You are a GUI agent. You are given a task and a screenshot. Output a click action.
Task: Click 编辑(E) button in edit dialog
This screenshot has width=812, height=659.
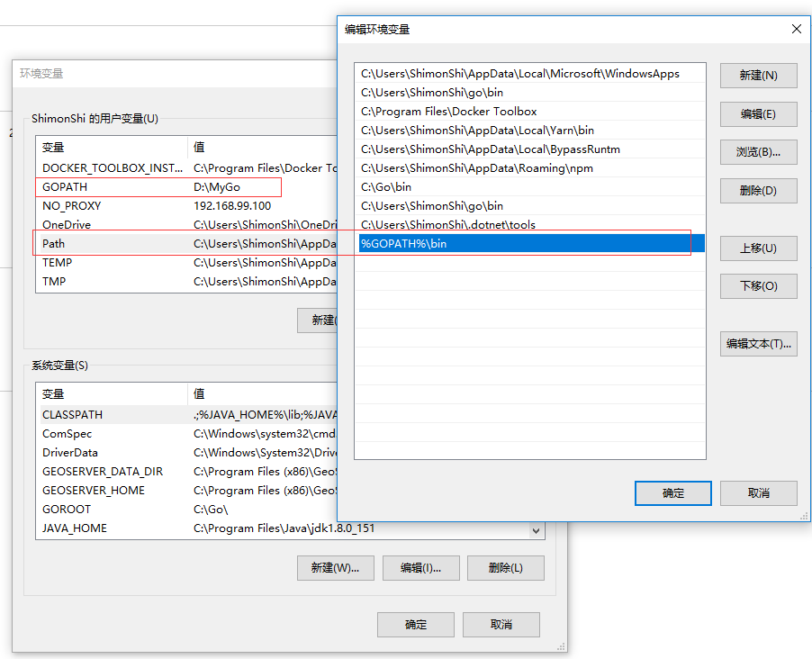click(758, 114)
